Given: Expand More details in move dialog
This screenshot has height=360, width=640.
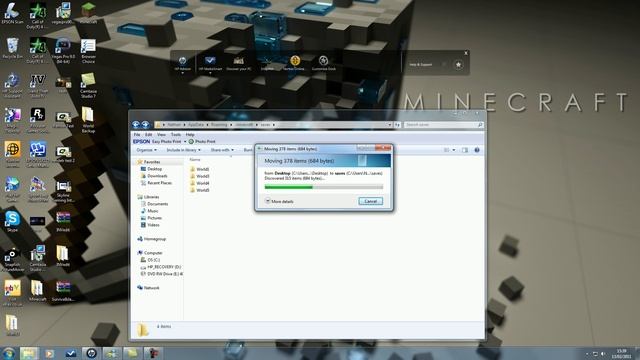Looking at the screenshot, I should click(x=279, y=201).
